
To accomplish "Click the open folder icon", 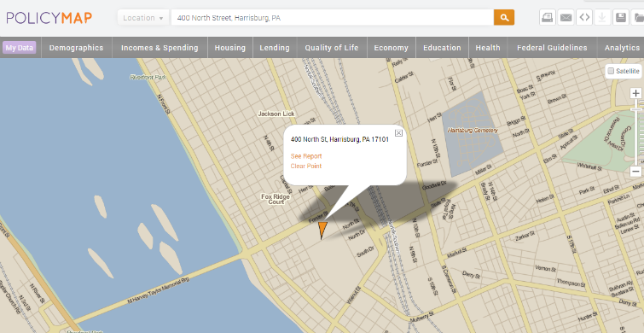I will [x=638, y=18].
